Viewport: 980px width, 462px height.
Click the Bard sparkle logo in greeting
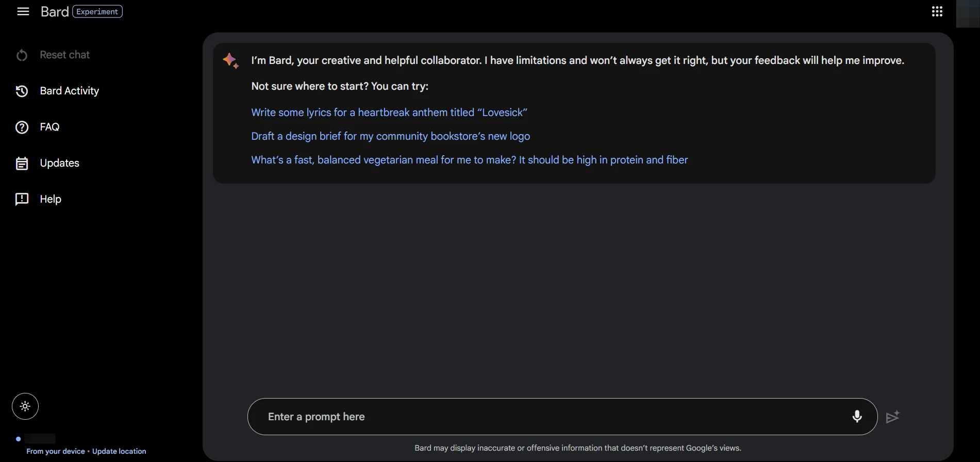230,61
